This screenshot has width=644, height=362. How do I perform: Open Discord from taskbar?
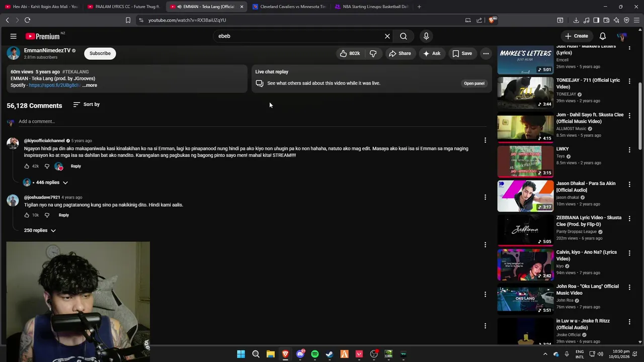(x=300, y=354)
